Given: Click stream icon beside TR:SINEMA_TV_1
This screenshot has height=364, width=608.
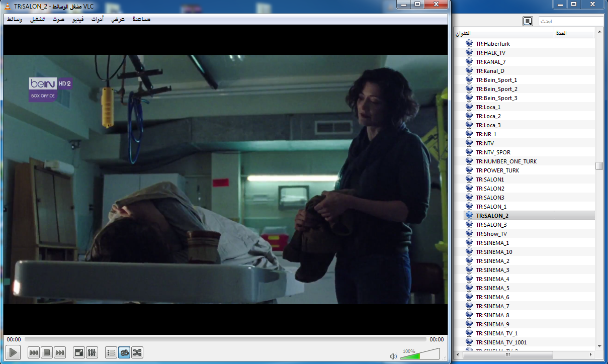Looking at the screenshot, I should 469,333.
